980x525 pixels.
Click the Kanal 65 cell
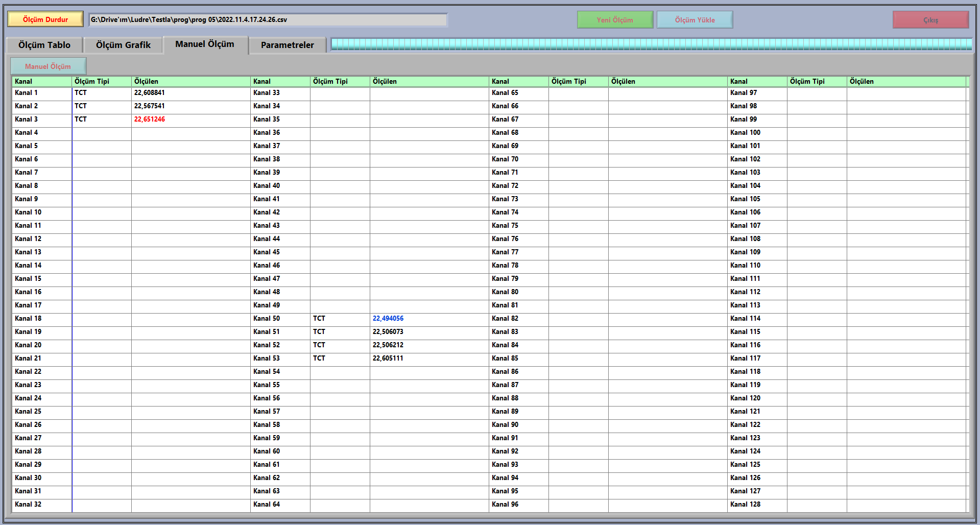coord(519,93)
